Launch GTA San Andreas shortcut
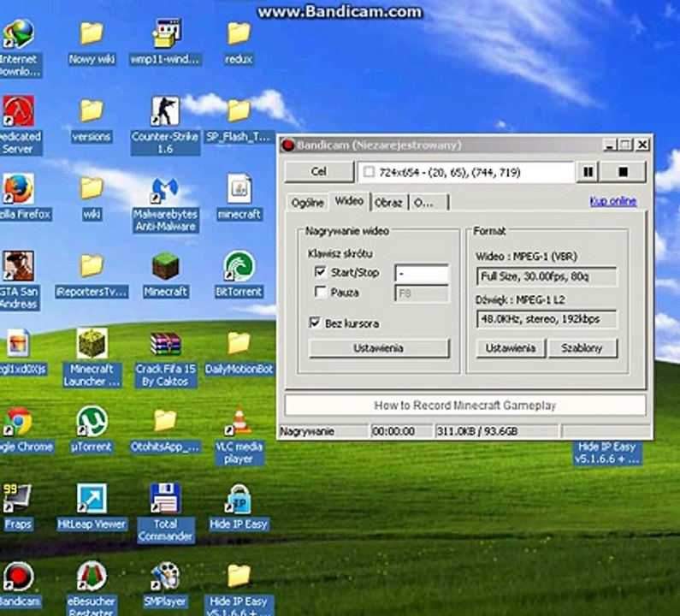 pos(19,266)
